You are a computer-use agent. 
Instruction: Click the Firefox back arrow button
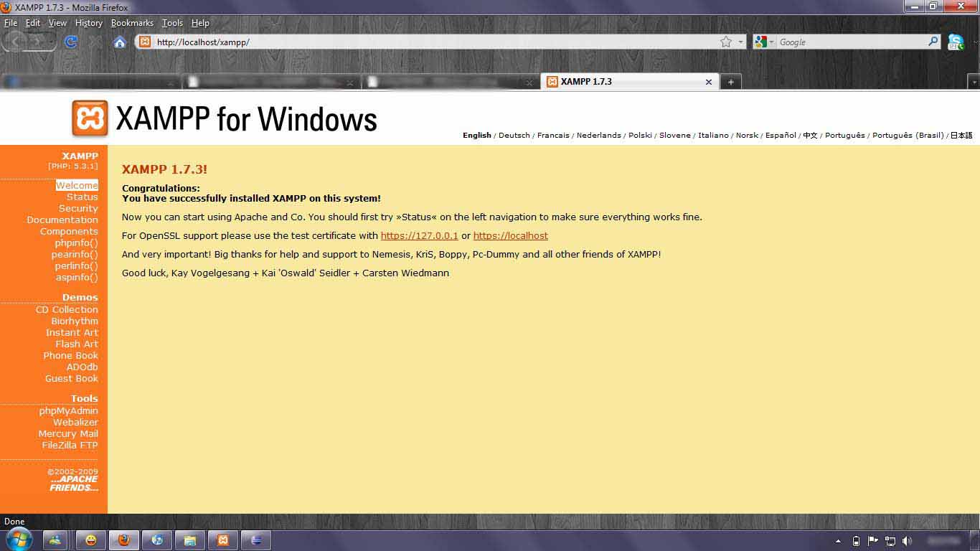[16, 42]
